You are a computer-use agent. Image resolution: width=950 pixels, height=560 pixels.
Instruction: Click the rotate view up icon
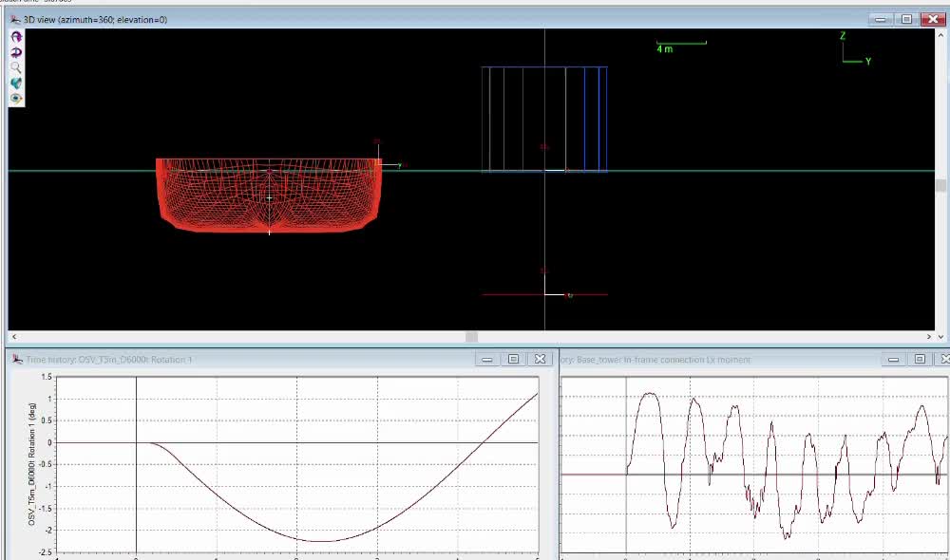coord(16,36)
